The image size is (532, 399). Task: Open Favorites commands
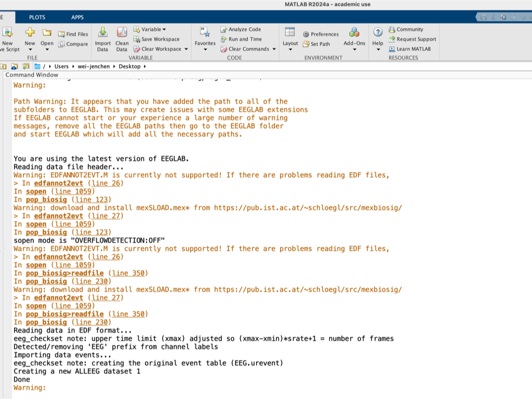(x=205, y=36)
